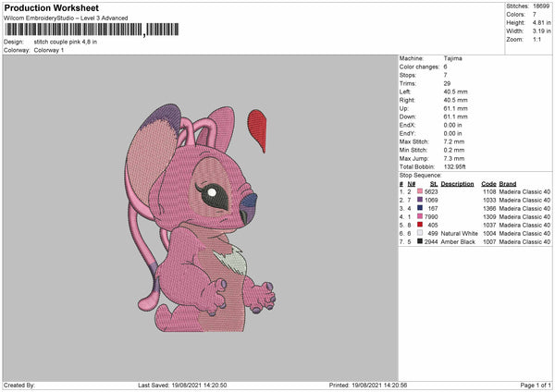Click thread code 1366
Viewport: 555px width, 392px height.
489,208
